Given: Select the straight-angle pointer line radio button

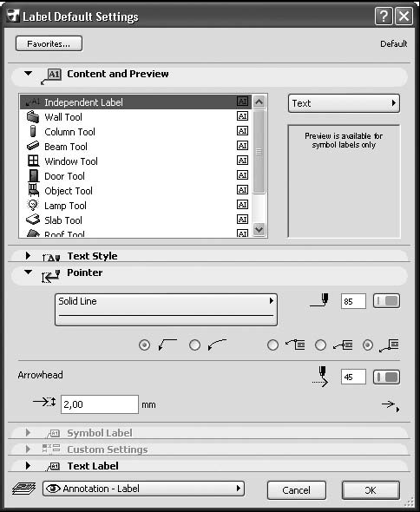Looking at the screenshot, I should (144, 345).
